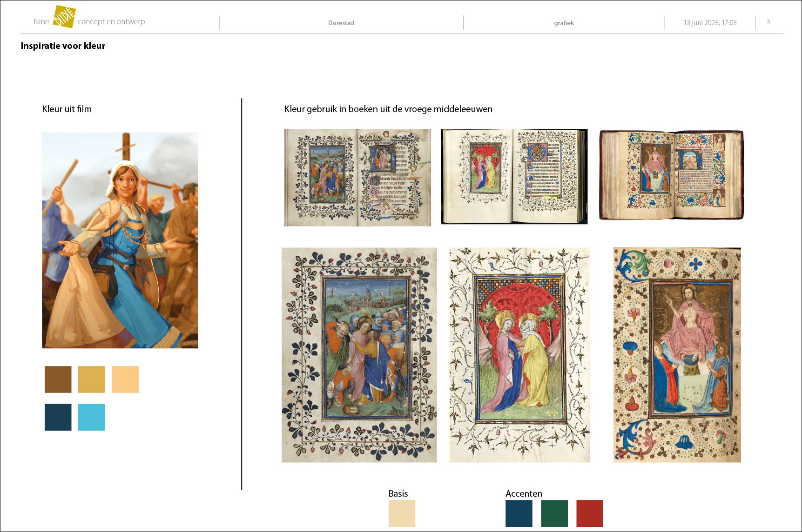Screen dimensions: 802x532
Task: Select the light cyan film color swatch
Action: pos(91,417)
